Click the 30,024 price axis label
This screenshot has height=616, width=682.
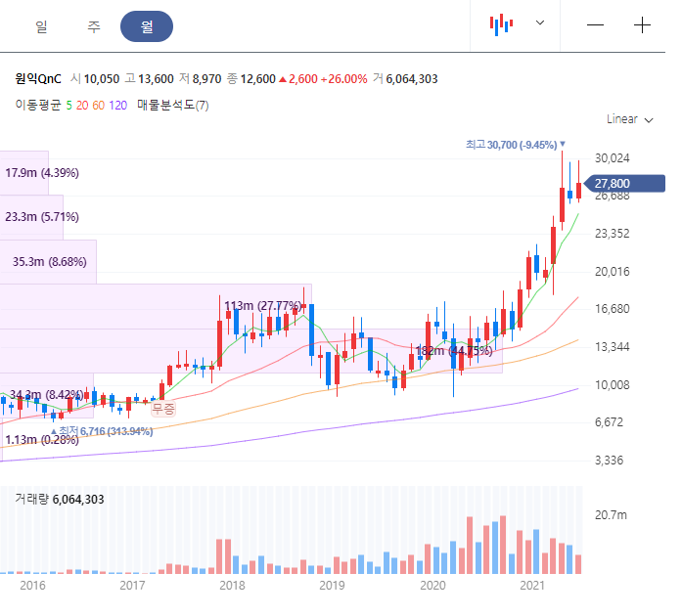(x=612, y=158)
